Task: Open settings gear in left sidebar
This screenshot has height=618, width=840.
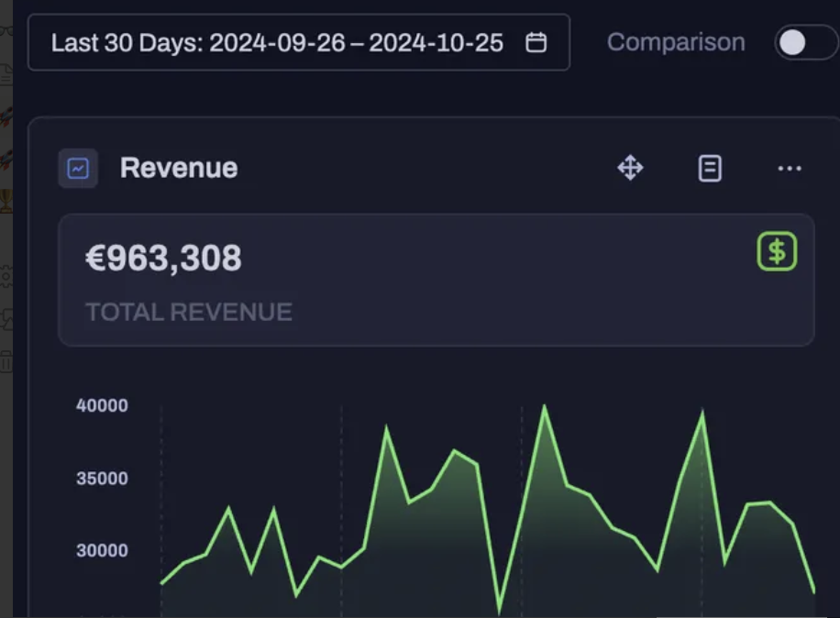Action: tap(6, 275)
